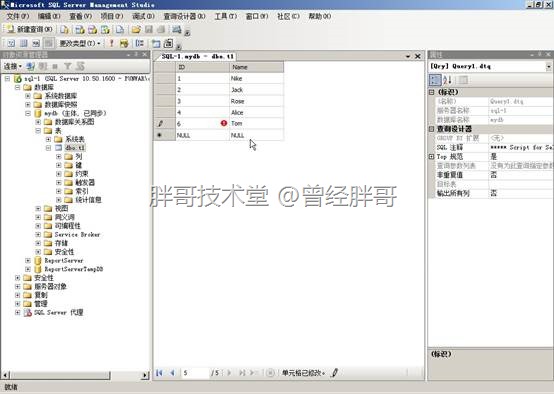Click the New Query button
Screen dimensions: 554x394
point(30,29)
